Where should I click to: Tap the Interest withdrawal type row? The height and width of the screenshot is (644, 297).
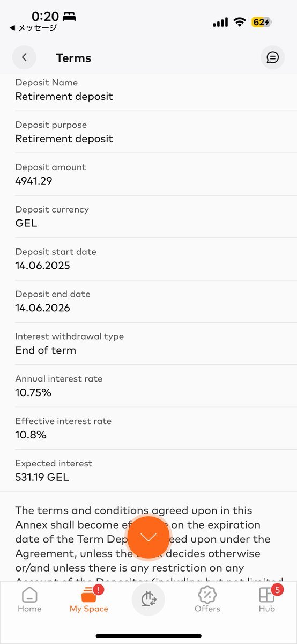[x=148, y=343]
